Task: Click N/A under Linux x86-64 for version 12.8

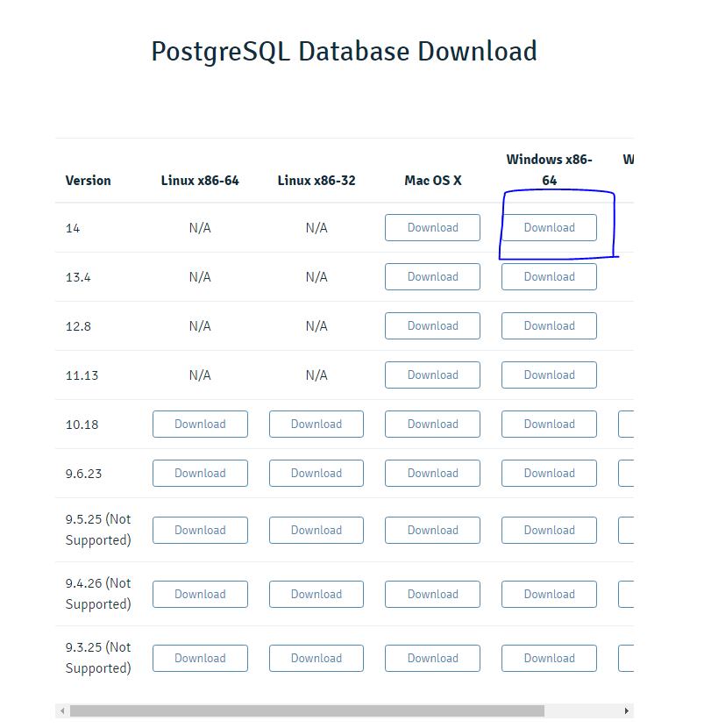Action: tap(200, 326)
